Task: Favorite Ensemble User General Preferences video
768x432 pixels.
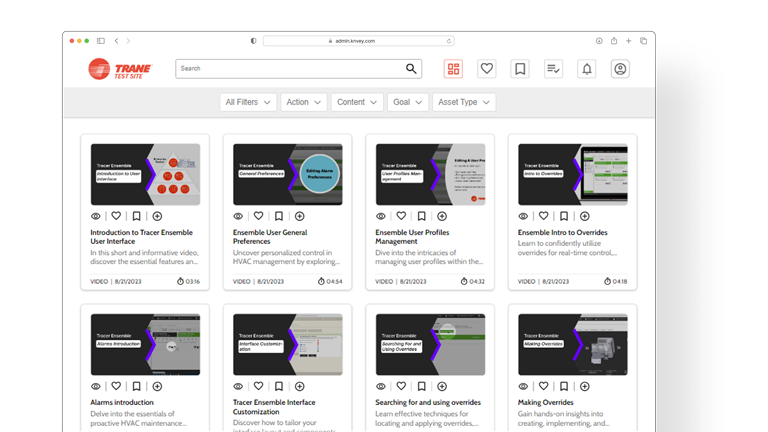Action: 259,216
